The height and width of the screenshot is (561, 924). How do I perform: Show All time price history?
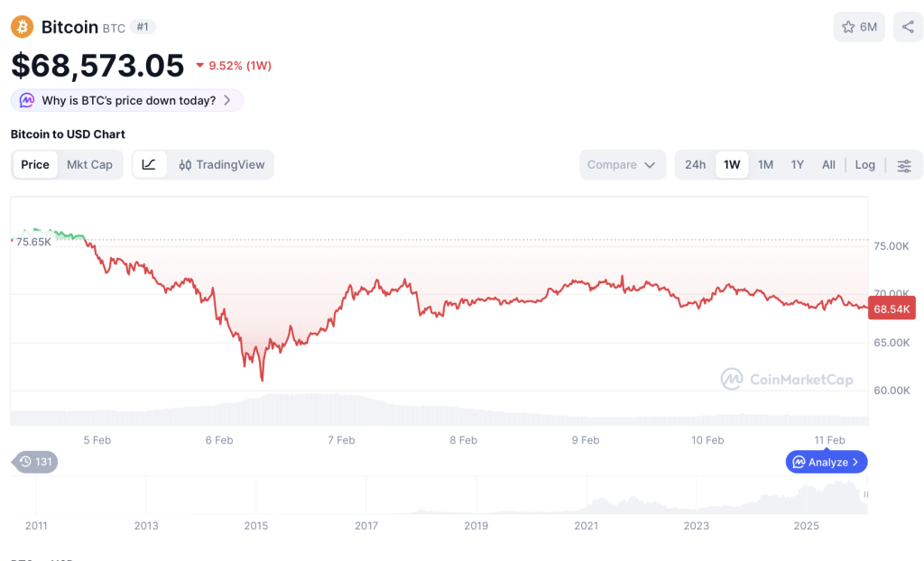828,165
